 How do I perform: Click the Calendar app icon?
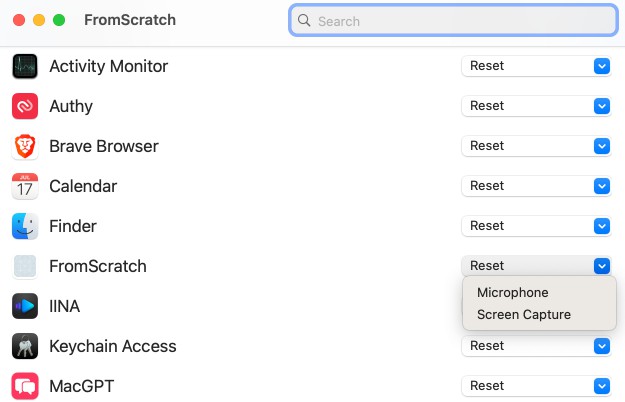point(25,186)
